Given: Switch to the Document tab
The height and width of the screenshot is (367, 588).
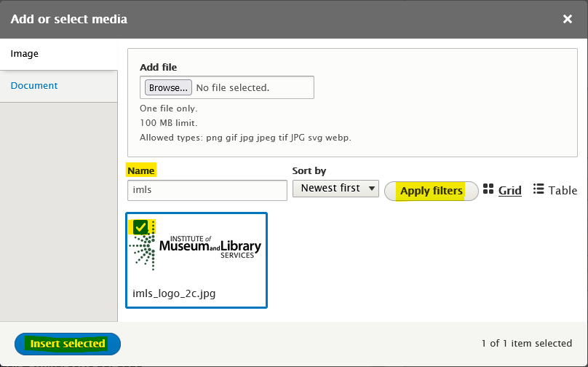Looking at the screenshot, I should point(34,85).
